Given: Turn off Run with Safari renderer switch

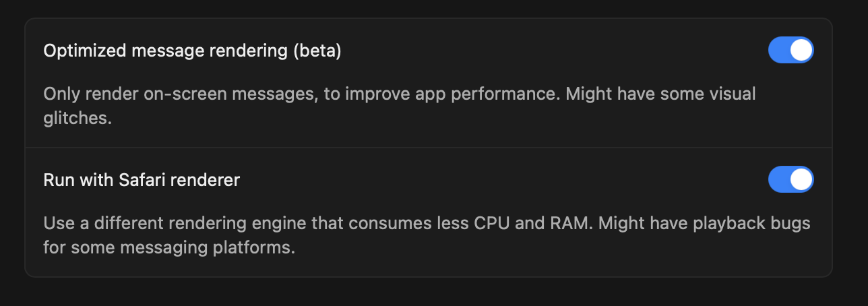Looking at the screenshot, I should [790, 180].
